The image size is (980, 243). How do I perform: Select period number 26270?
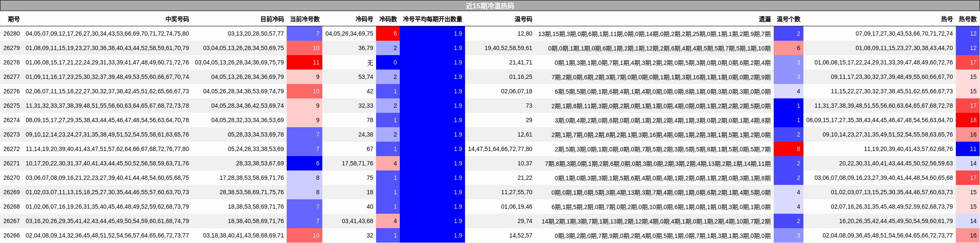tap(11, 178)
